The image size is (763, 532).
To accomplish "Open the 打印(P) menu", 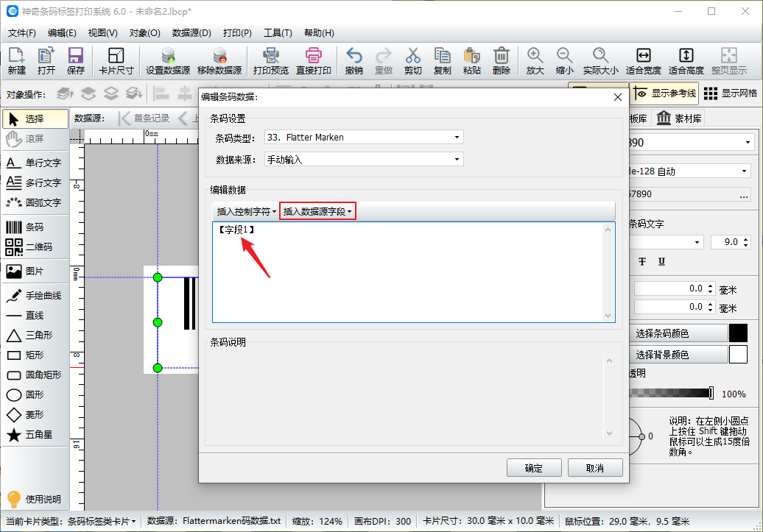I will point(237,33).
